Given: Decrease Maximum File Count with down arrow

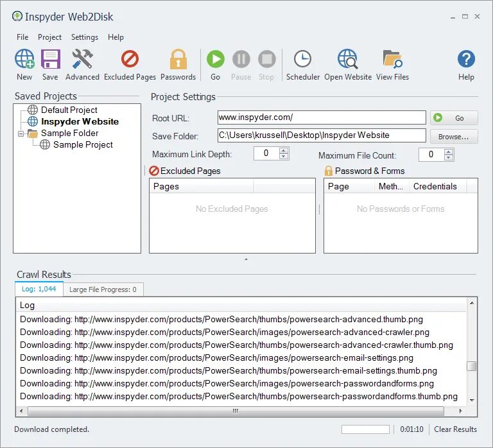Looking at the screenshot, I should (x=449, y=158).
